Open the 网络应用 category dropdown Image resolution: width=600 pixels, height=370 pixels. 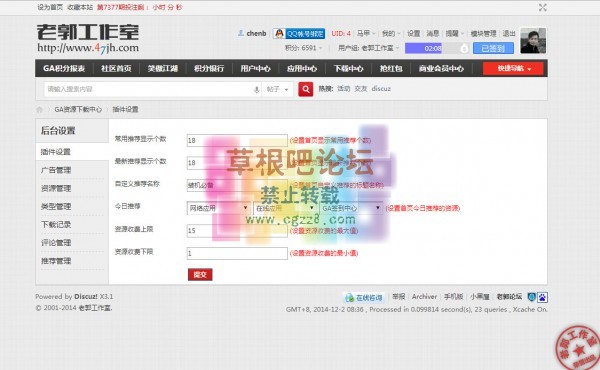coord(218,208)
